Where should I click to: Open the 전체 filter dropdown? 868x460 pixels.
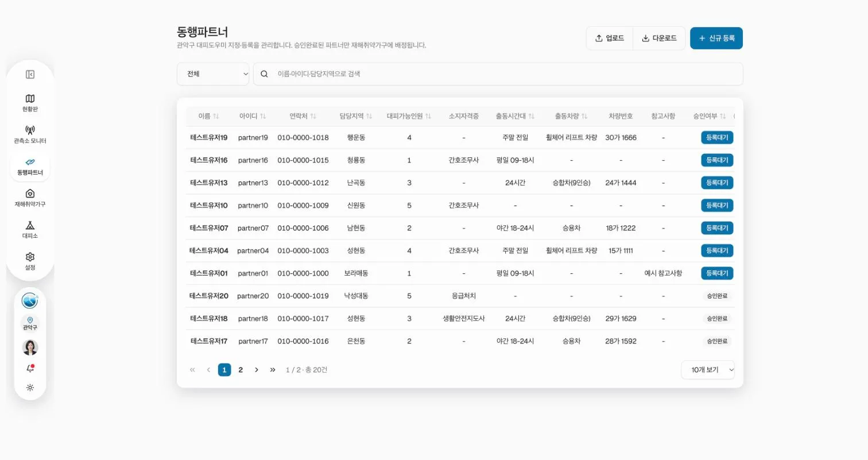[x=213, y=74]
